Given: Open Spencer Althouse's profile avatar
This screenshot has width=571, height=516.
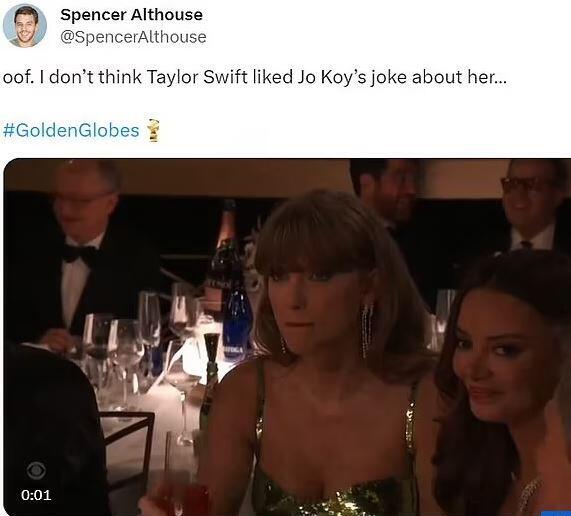Looking at the screenshot, I should pyautogui.click(x=25, y=25).
